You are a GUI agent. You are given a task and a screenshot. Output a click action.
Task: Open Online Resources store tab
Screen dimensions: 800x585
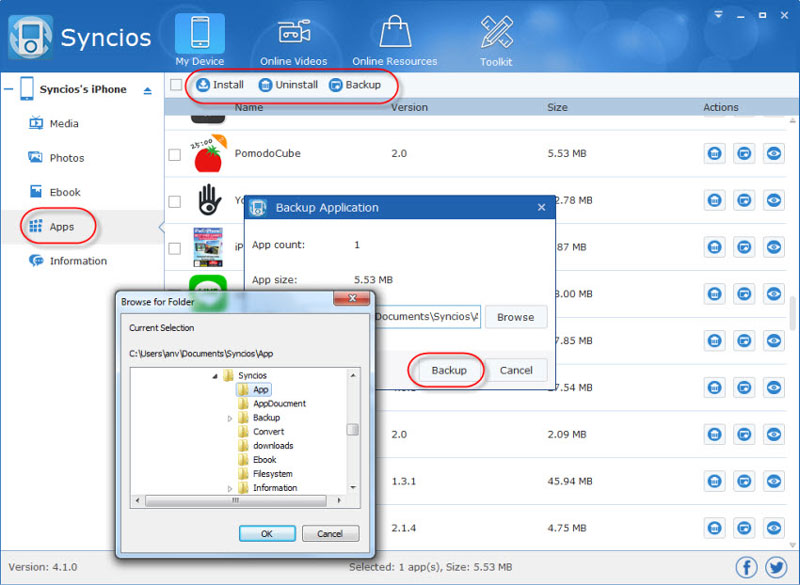[394, 41]
